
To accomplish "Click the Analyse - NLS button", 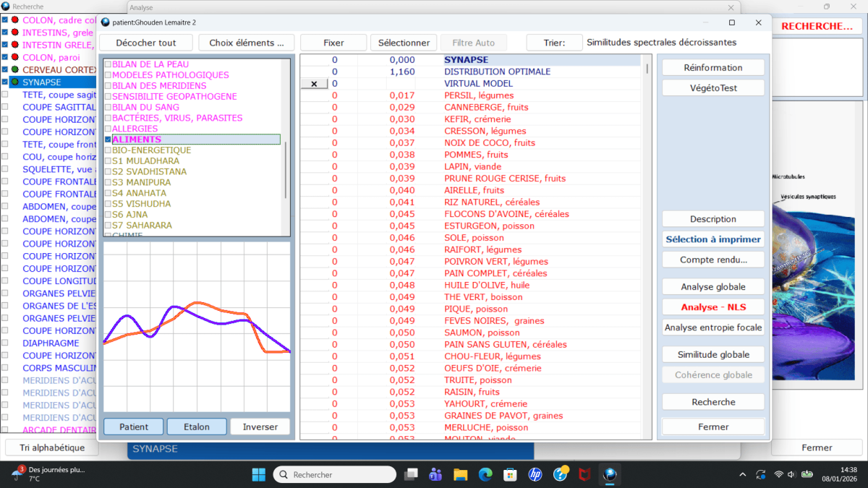I will (712, 307).
